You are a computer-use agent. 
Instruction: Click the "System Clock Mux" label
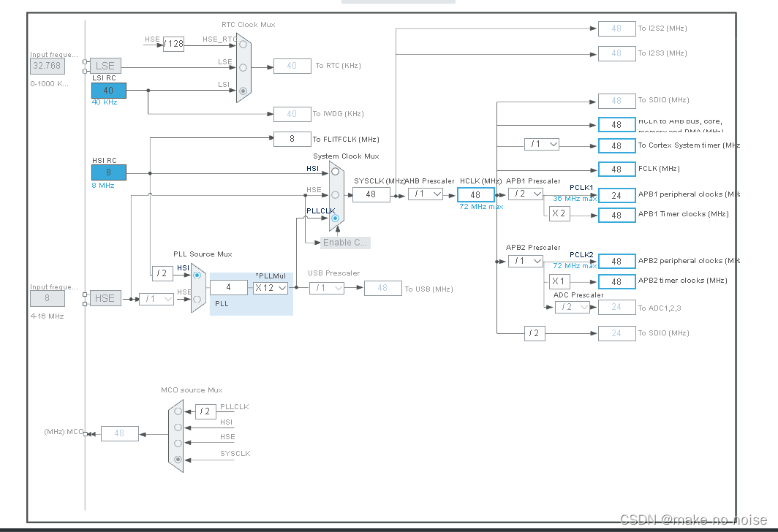click(x=346, y=156)
